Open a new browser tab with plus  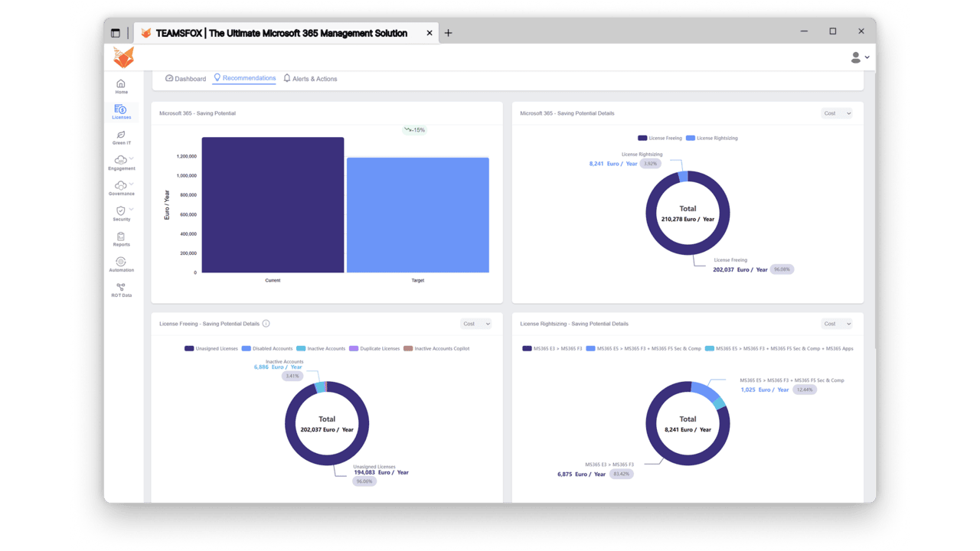(449, 33)
